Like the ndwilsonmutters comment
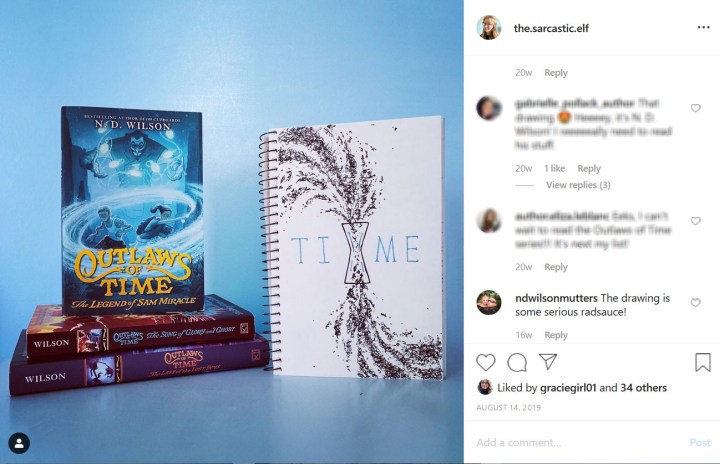The height and width of the screenshot is (464, 720). 696,303
